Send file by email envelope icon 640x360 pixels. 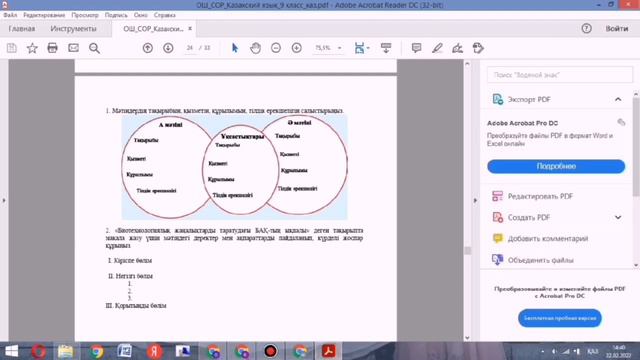pyautogui.click(x=73, y=48)
